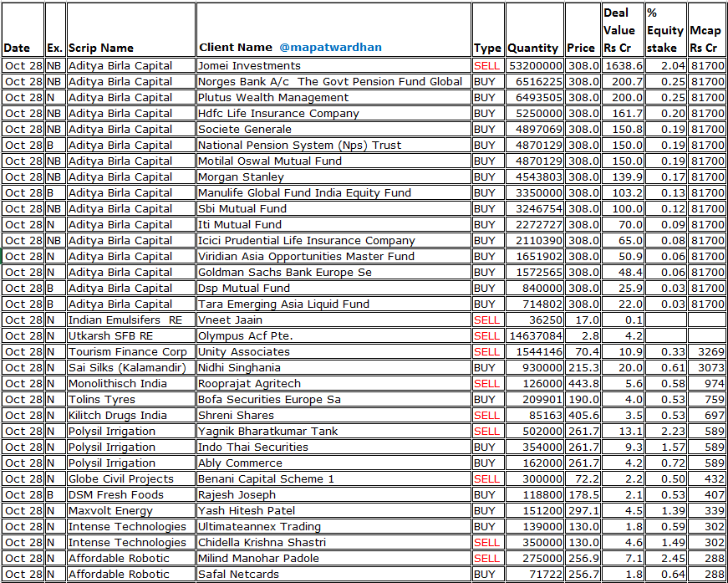The width and height of the screenshot is (728, 583).
Task: Click the Unity Associates client cell
Action: 333,351
